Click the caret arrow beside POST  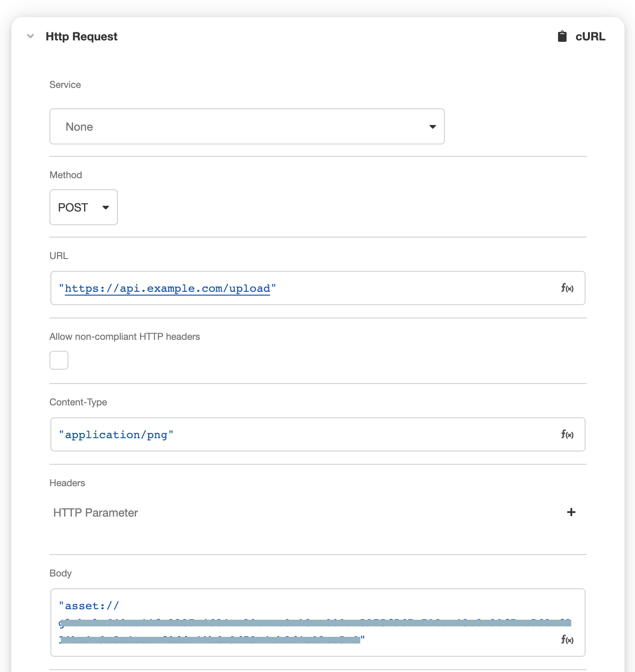click(x=106, y=208)
